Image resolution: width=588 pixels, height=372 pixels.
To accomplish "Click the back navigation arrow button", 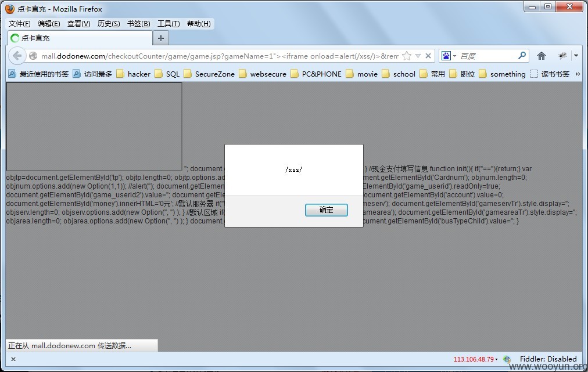I will click(x=17, y=56).
